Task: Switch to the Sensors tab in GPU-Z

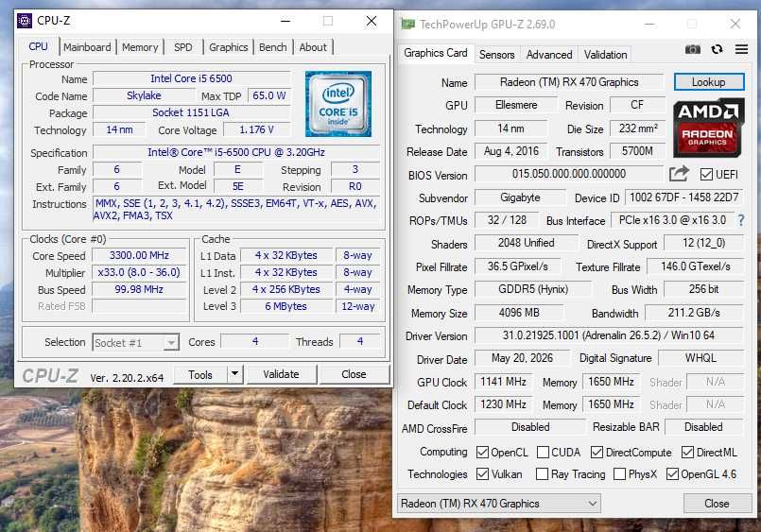Action: pos(496,54)
